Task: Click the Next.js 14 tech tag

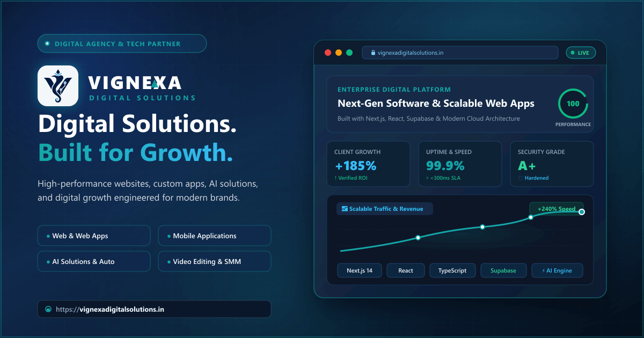Action: [x=360, y=270]
